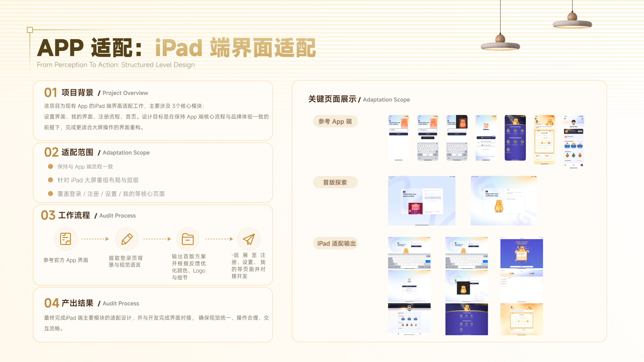The width and height of the screenshot is (644, 362).
Task: Click the pencil icon above 提取登录页背景与视觉语言
Action: [127, 239]
